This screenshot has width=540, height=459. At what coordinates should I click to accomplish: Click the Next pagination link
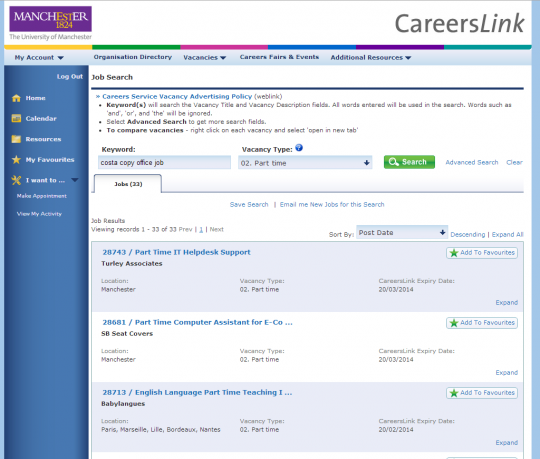[x=217, y=229]
